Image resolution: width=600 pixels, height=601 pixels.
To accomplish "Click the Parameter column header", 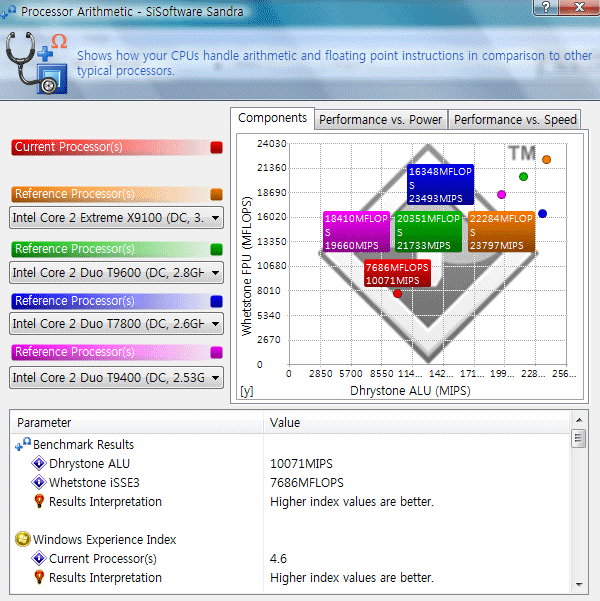I will [x=137, y=423].
